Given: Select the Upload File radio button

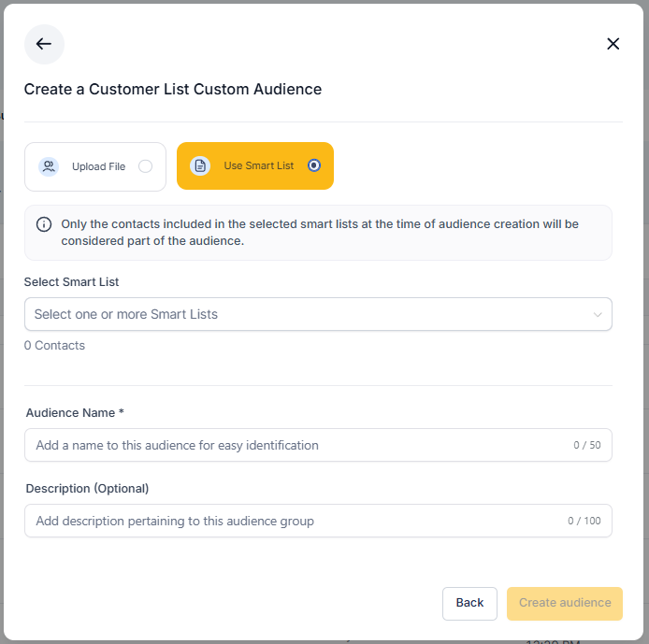Looking at the screenshot, I should tap(145, 166).
